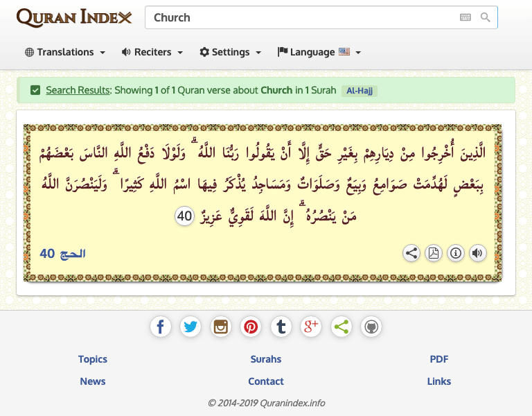Click the Quran Index logo
The image size is (532, 416).
(74, 17)
